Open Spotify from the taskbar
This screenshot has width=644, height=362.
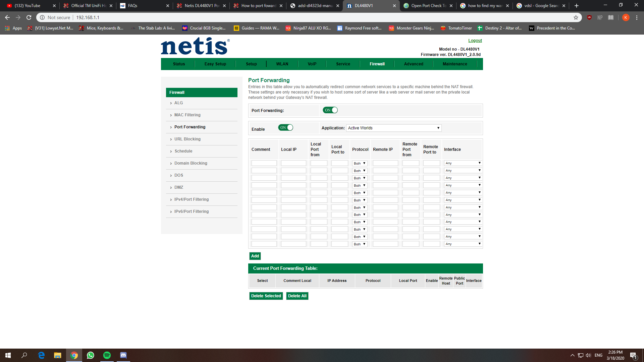107,355
